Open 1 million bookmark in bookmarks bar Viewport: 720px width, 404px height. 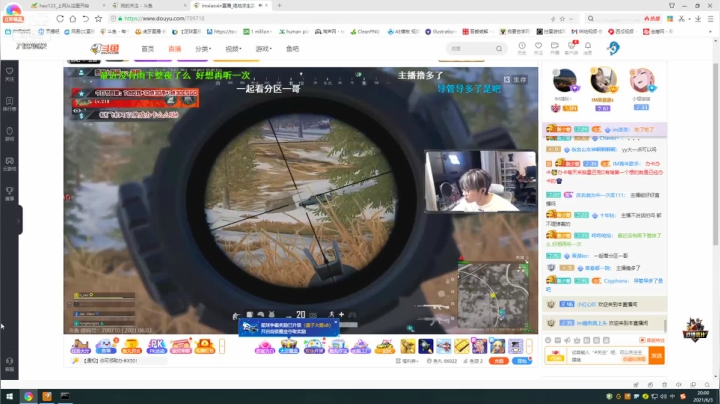[x=258, y=32]
